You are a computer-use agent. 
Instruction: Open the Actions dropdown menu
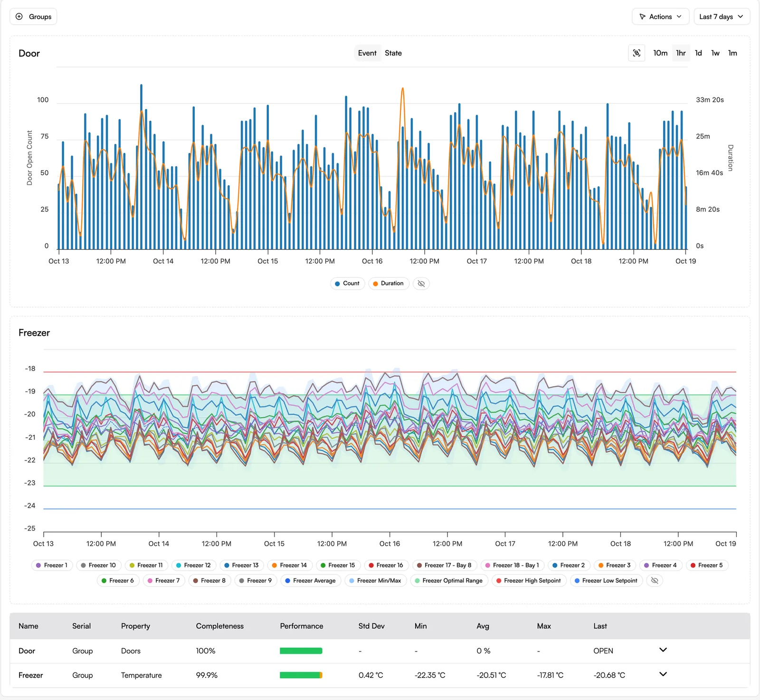click(661, 17)
